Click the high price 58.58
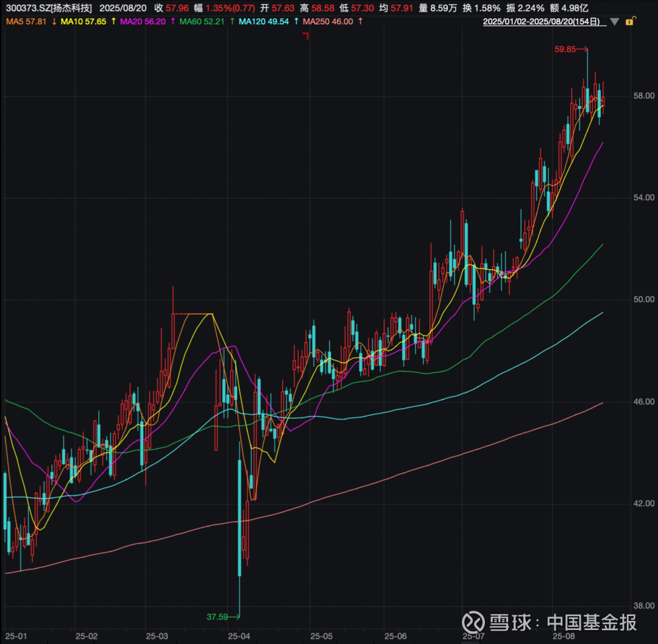This screenshot has height=644, width=658. point(323,8)
